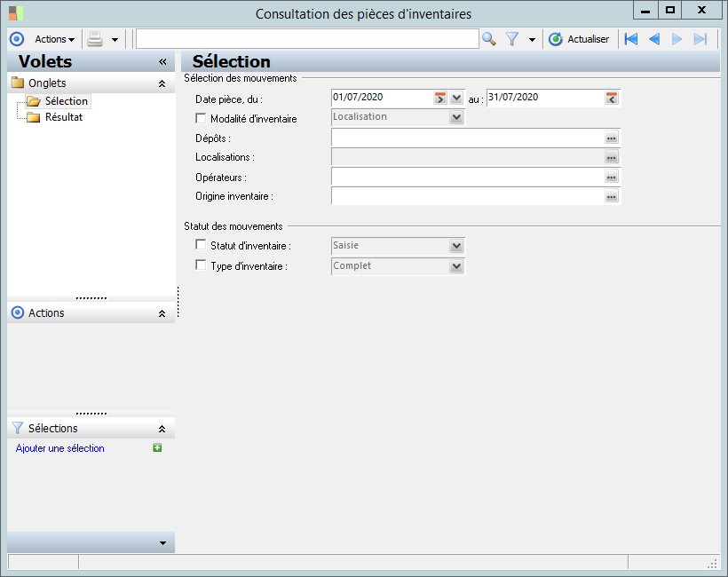Click the magnifying glass search icon
The height and width of the screenshot is (577, 728).
489,39
